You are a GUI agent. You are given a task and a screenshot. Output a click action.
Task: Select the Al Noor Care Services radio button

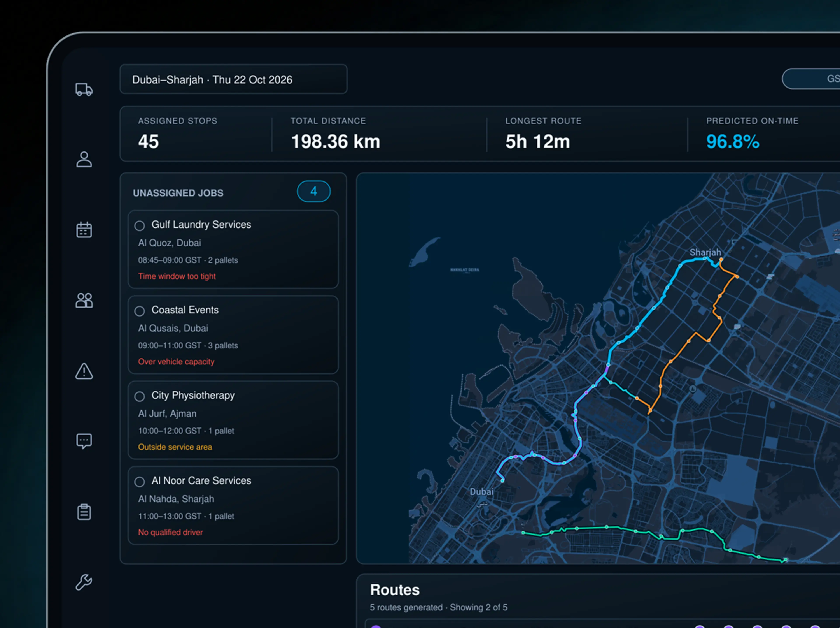click(x=139, y=482)
